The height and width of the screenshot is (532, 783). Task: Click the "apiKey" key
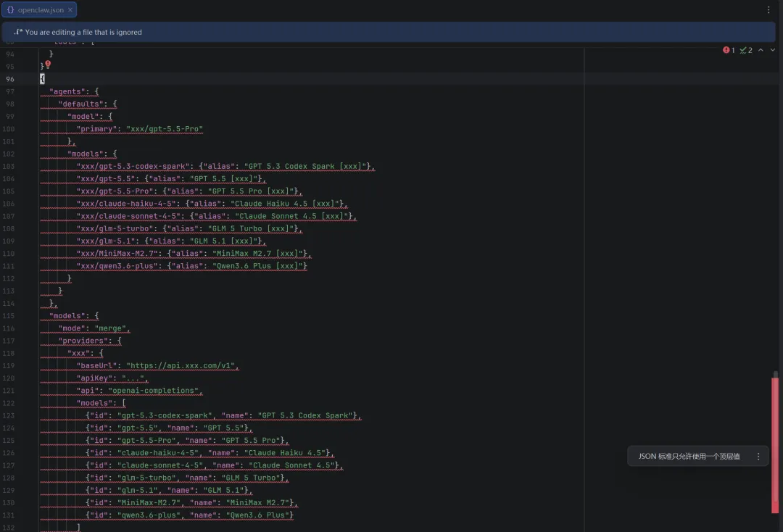94,378
